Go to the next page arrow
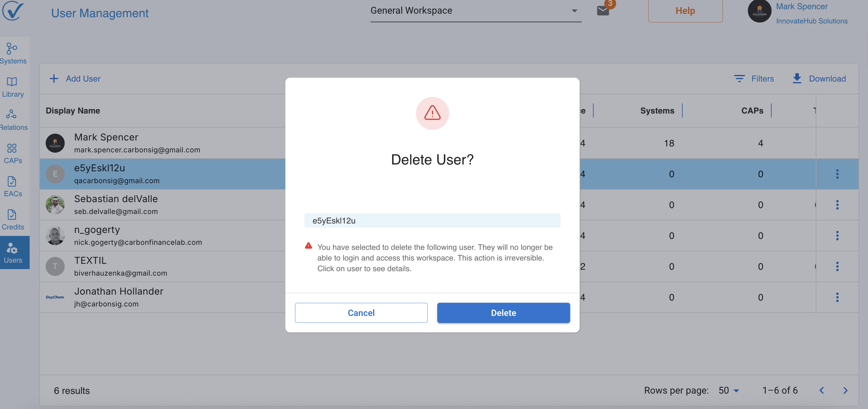Screen dimensions: 868x409 pyautogui.click(x=845, y=390)
